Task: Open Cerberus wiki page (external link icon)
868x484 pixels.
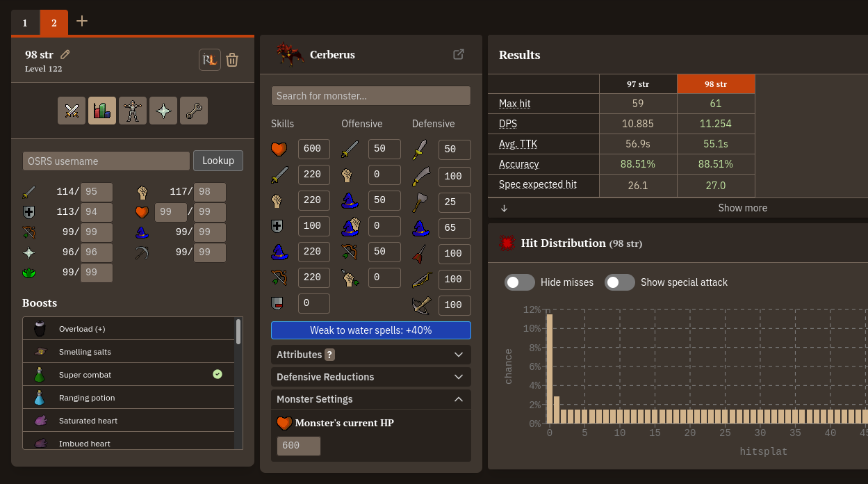Action: click(x=459, y=54)
